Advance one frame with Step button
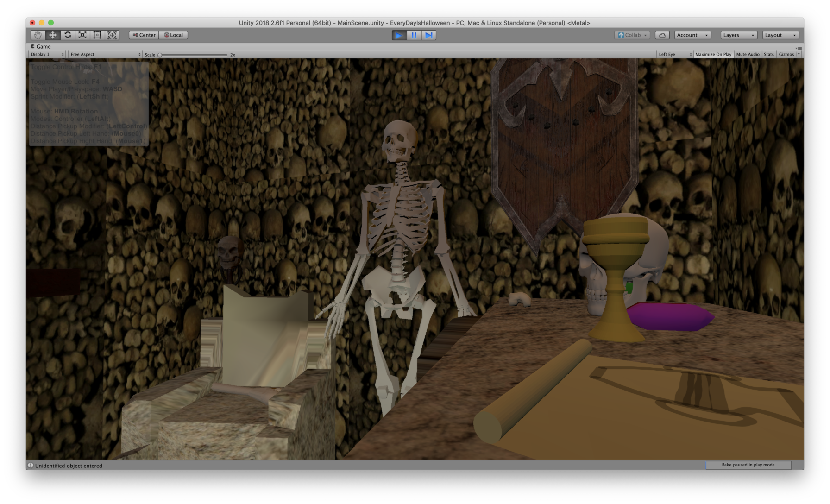 pyautogui.click(x=429, y=35)
